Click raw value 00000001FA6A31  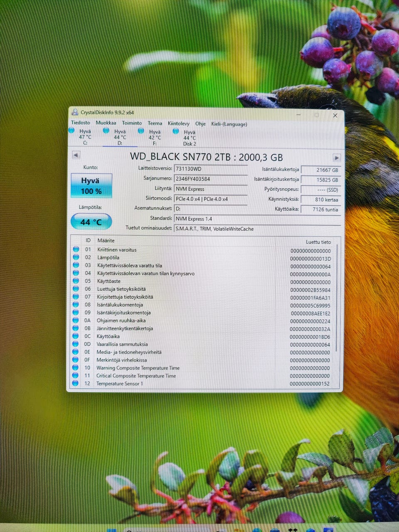pyautogui.click(x=310, y=298)
